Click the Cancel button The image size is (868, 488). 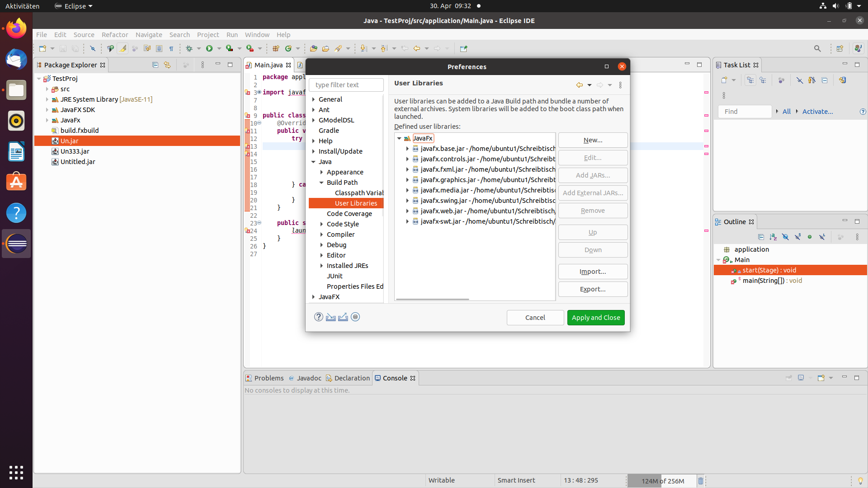535,318
